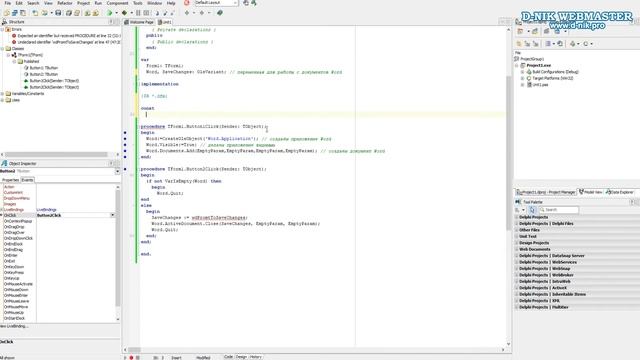Expand the 'Other Files' palette category

coord(516,230)
